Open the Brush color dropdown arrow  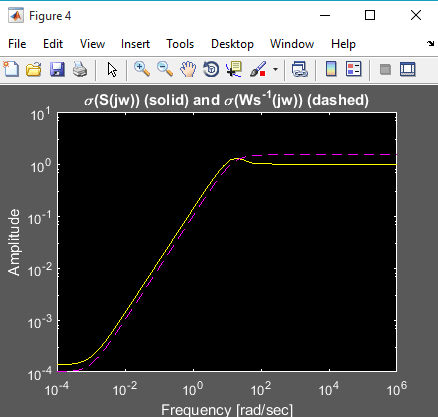pyautogui.click(x=275, y=69)
